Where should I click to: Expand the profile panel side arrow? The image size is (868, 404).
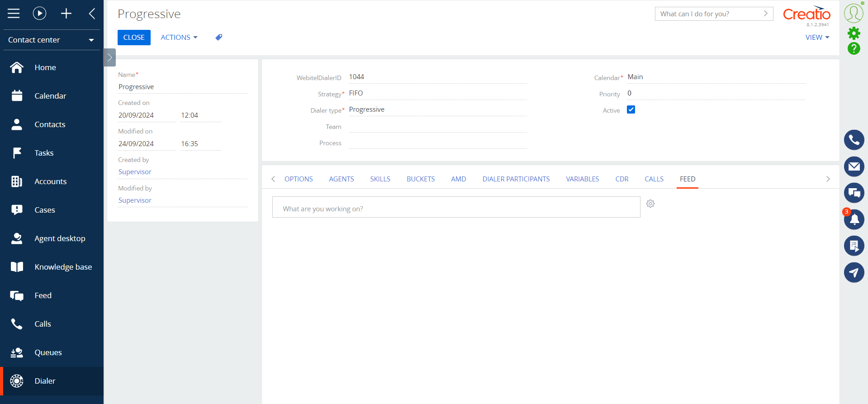pyautogui.click(x=109, y=57)
